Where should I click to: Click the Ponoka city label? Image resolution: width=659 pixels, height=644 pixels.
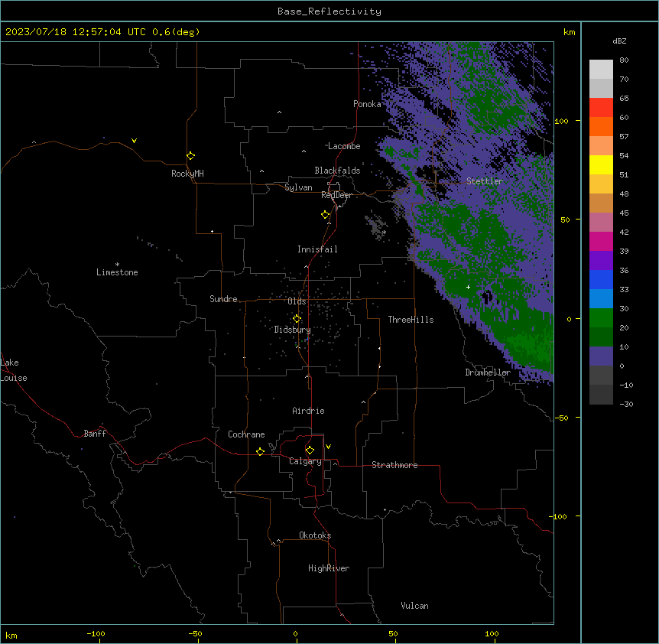(x=367, y=104)
